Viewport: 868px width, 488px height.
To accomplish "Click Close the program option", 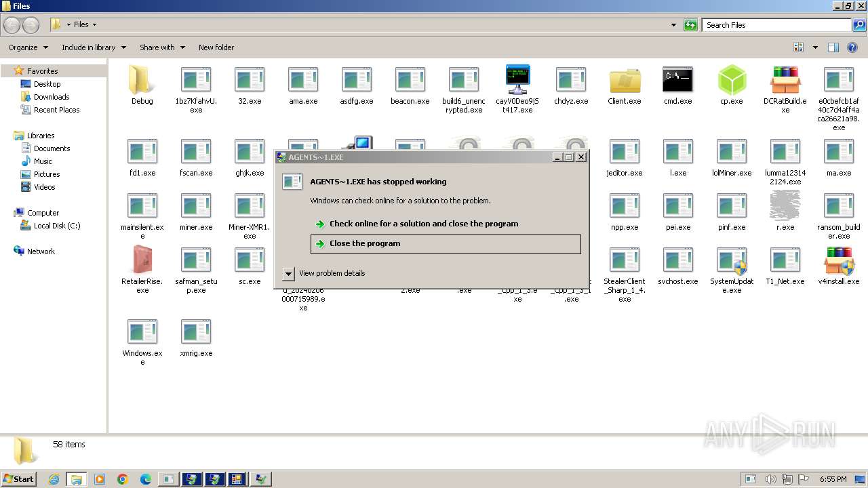I will coord(446,244).
